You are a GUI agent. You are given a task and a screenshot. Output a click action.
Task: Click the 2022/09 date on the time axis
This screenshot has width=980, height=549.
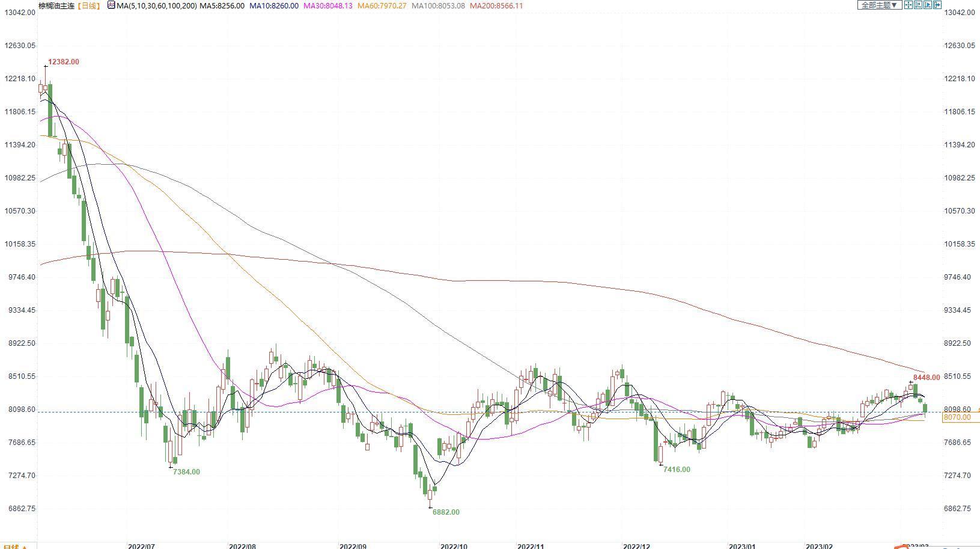pyautogui.click(x=353, y=546)
